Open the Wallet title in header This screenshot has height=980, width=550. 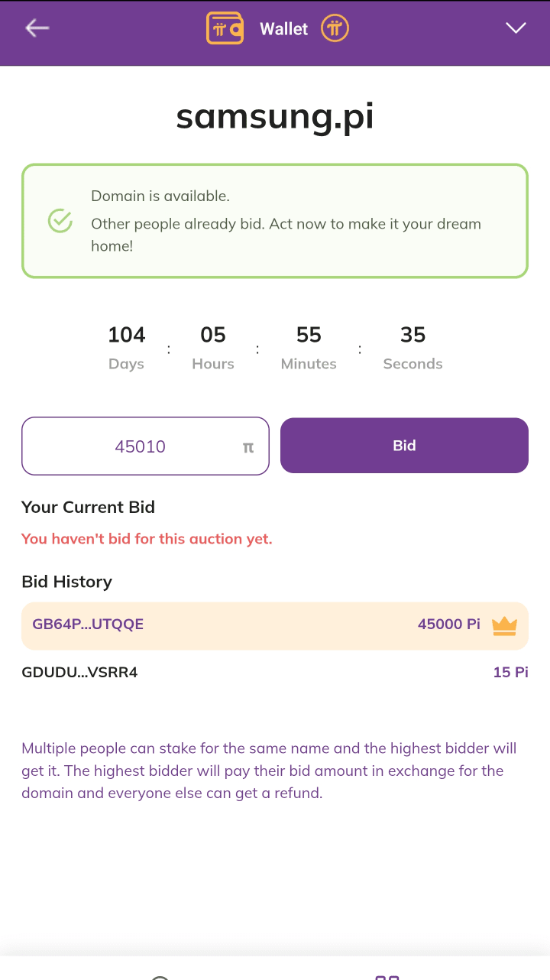(x=283, y=28)
